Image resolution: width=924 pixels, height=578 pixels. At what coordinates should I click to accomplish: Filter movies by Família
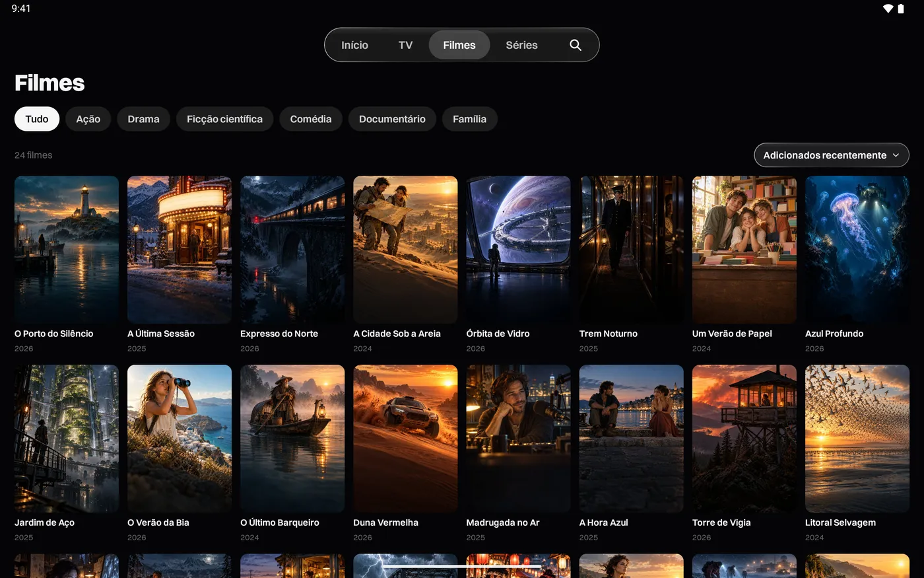[x=469, y=119]
